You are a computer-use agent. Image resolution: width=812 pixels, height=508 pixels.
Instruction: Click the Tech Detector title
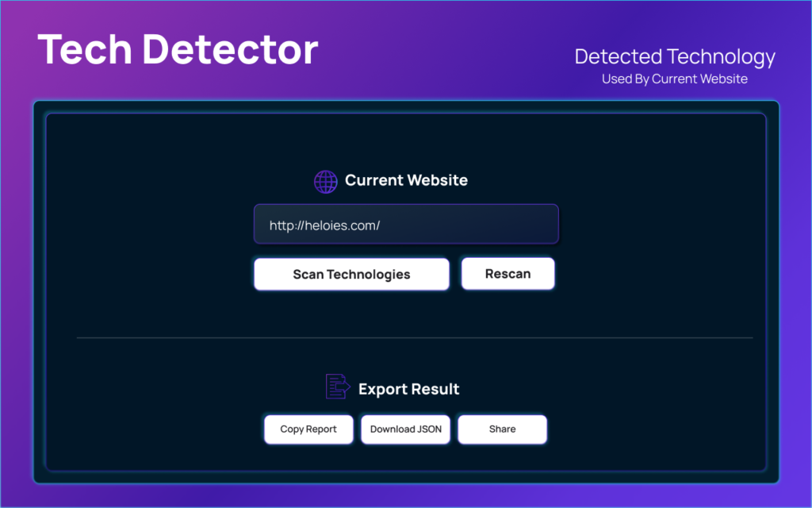pyautogui.click(x=178, y=49)
